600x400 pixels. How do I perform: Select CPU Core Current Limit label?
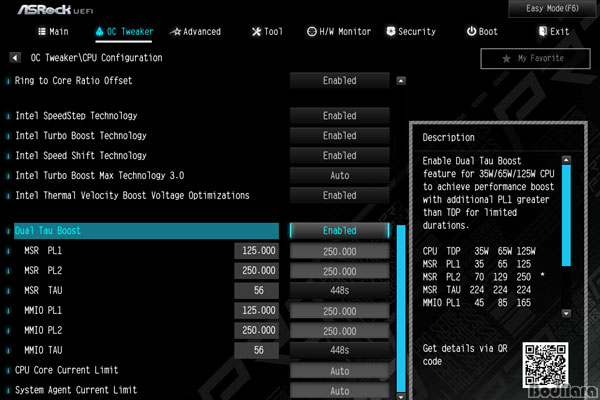(67, 370)
